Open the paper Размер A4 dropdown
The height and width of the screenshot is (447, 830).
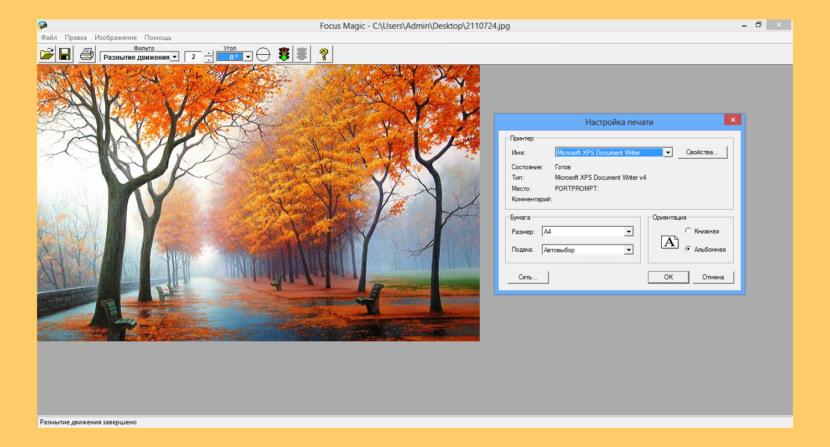point(628,231)
